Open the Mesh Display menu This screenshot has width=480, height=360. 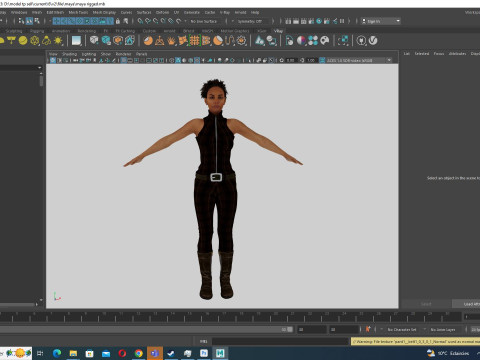pyautogui.click(x=104, y=12)
